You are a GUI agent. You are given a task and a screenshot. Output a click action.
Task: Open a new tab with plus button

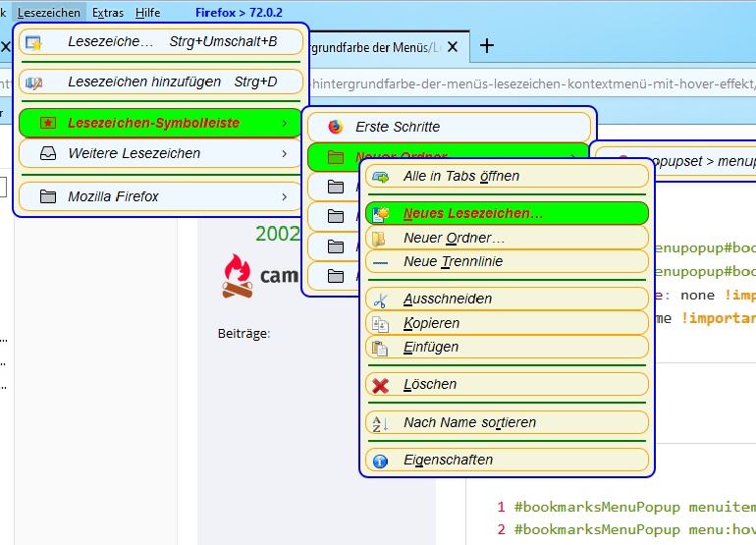point(487,46)
